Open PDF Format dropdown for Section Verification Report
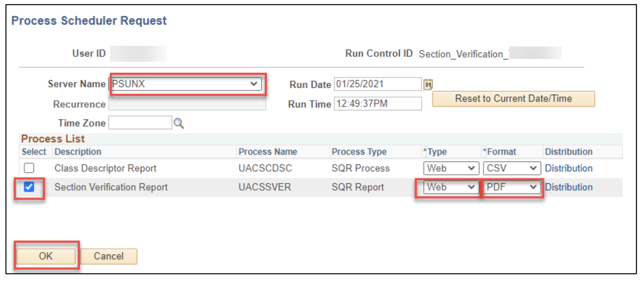The width and height of the screenshot is (644, 282). tap(512, 187)
